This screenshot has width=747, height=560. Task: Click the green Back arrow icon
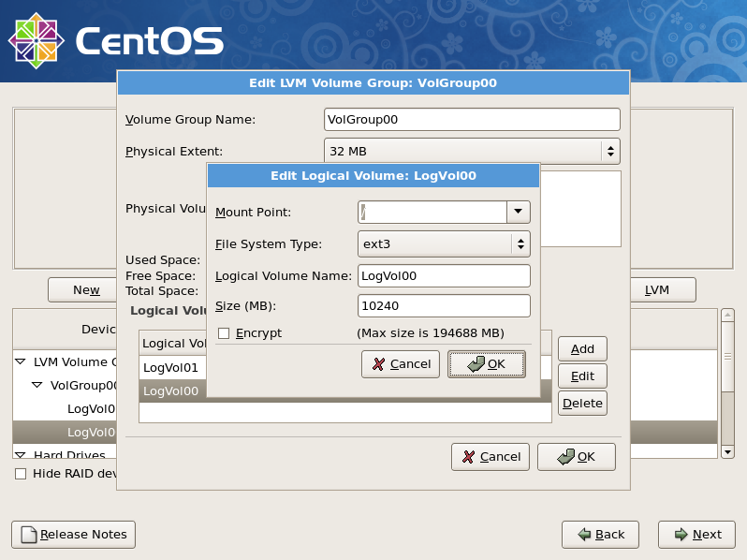pyautogui.click(x=584, y=535)
